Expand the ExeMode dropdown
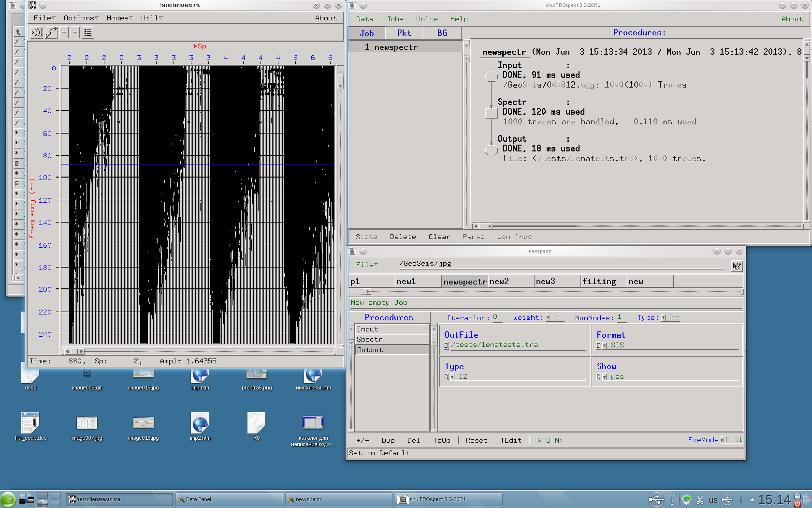This screenshot has width=812, height=508. [x=722, y=440]
